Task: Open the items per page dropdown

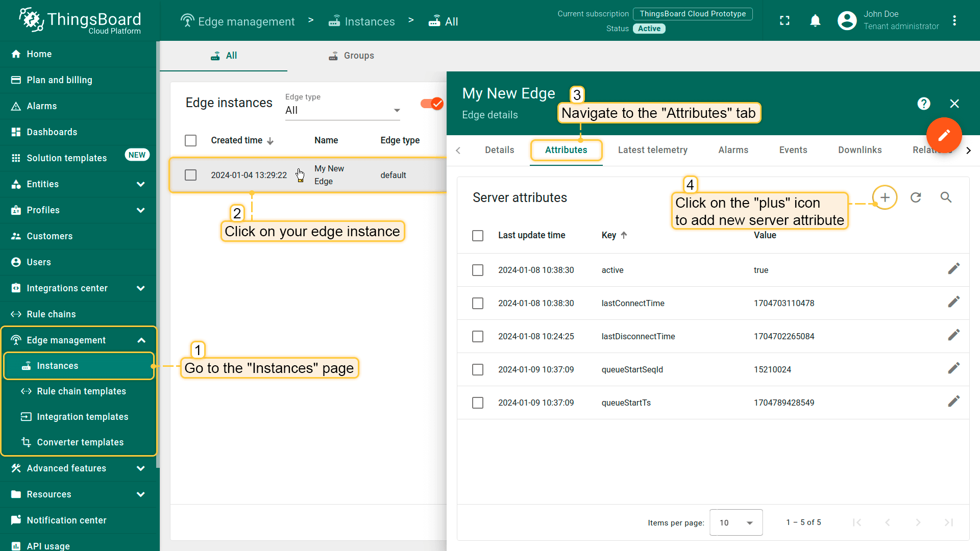Action: [736, 522]
